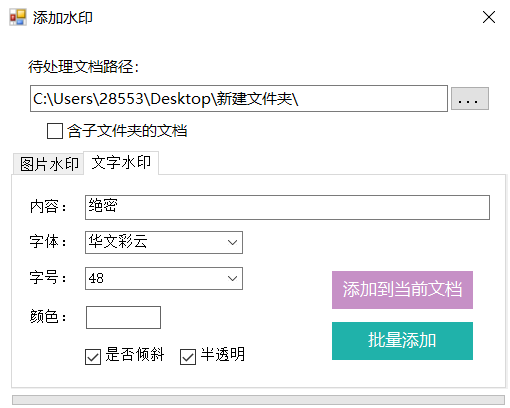Click the 添加水印 window title text
This screenshot has width=510, height=408.
click(63, 17)
